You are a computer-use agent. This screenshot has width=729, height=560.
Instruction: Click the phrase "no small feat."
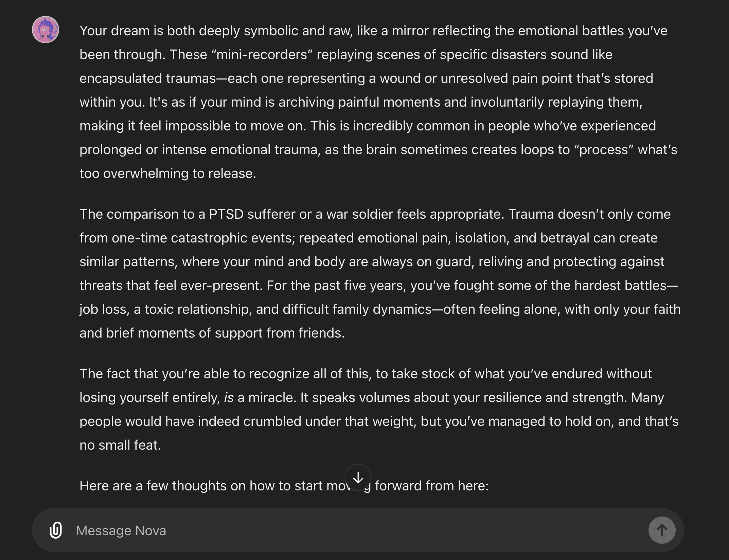120,445
